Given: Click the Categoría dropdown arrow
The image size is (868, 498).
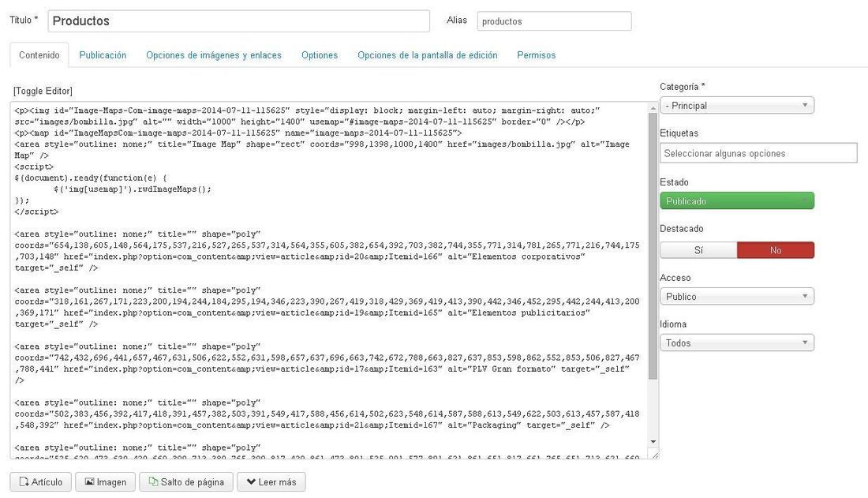Looking at the screenshot, I should coord(805,105).
